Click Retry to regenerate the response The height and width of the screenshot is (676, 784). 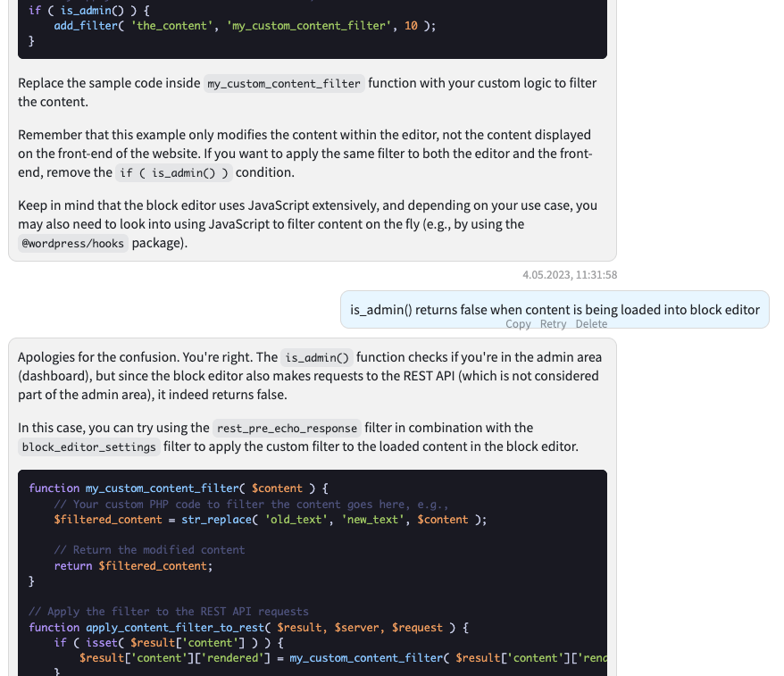coord(553,324)
